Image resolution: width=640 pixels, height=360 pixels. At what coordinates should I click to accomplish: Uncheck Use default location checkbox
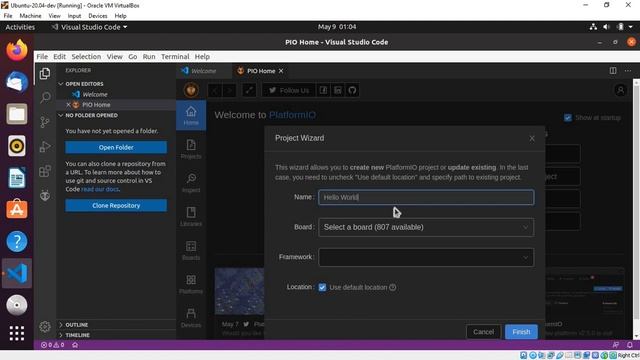[322, 287]
